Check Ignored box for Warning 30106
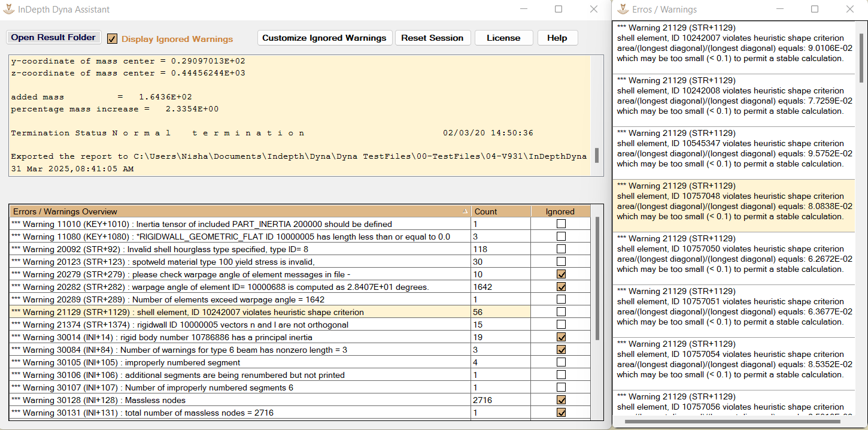This screenshot has width=868, height=430. coord(561,375)
